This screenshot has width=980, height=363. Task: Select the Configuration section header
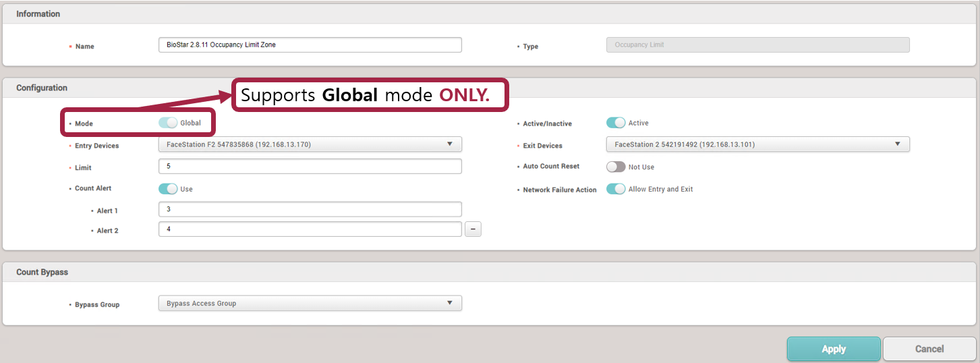coord(42,88)
